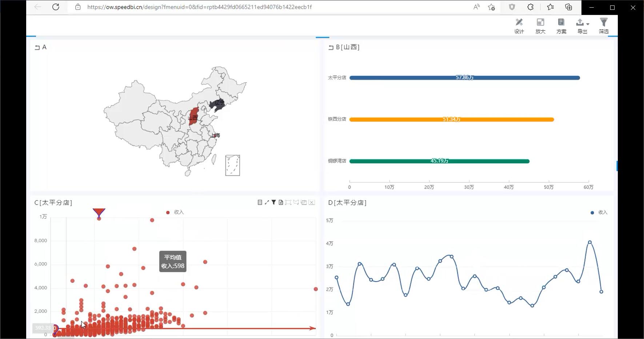Click the drill-up arrow next to B[山西]

tap(331, 47)
